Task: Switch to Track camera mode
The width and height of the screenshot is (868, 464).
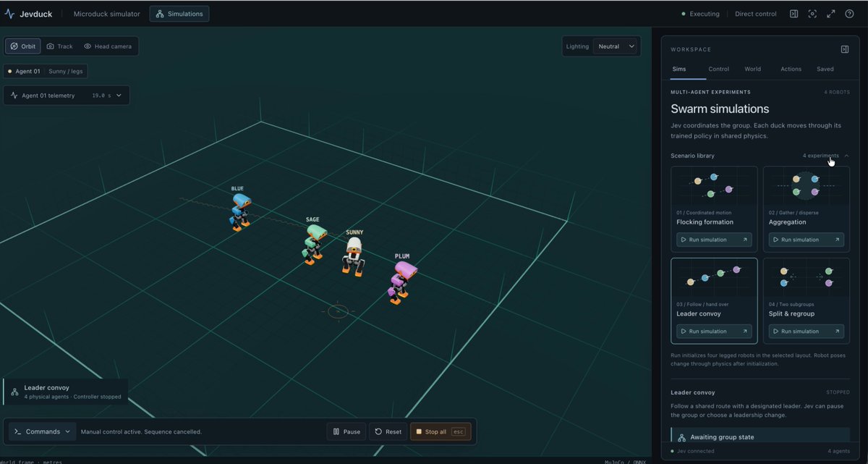Action: tap(60, 46)
